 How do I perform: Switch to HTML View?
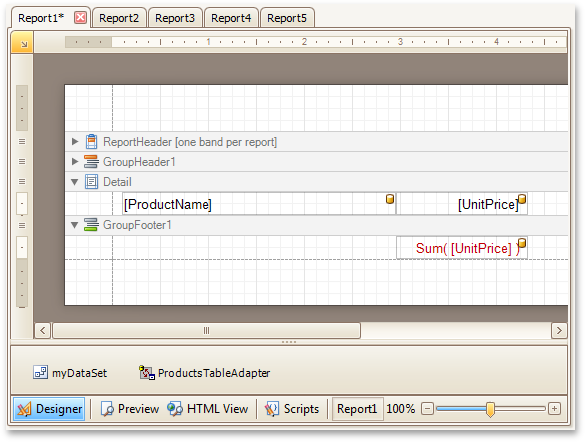pos(207,409)
